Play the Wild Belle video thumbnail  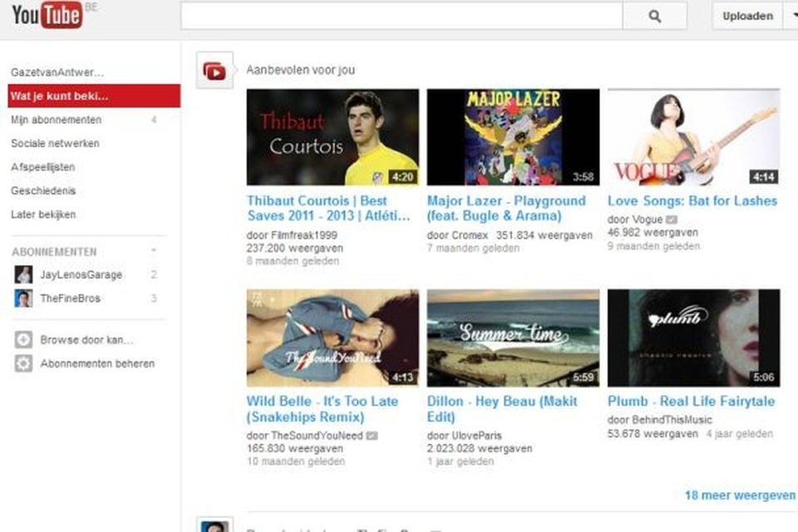[332, 338]
